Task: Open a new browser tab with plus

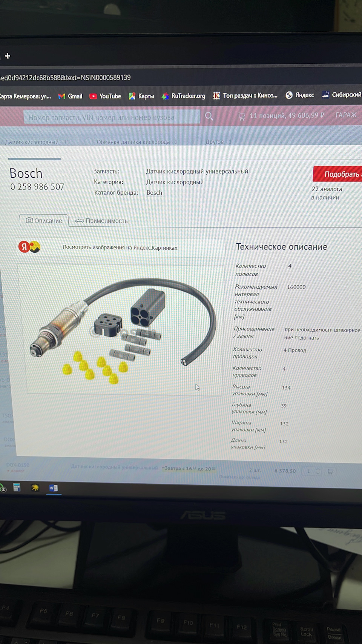Action: pyautogui.click(x=8, y=56)
